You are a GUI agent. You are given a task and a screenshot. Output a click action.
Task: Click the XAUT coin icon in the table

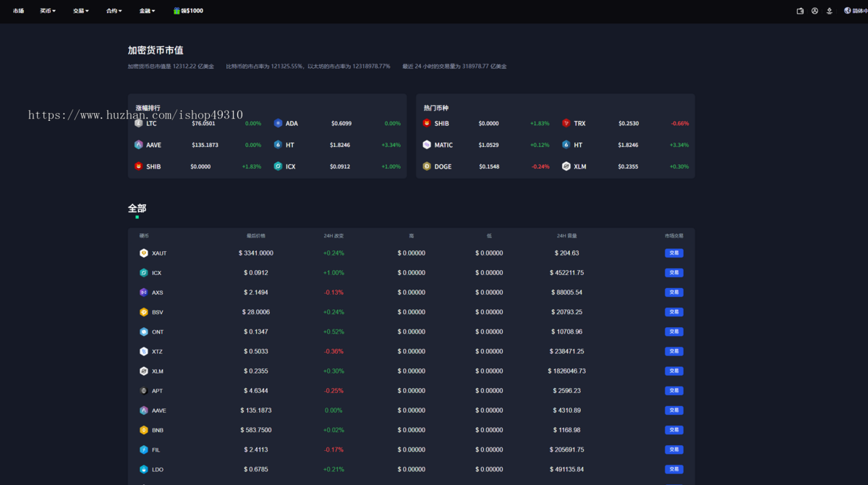pyautogui.click(x=144, y=253)
